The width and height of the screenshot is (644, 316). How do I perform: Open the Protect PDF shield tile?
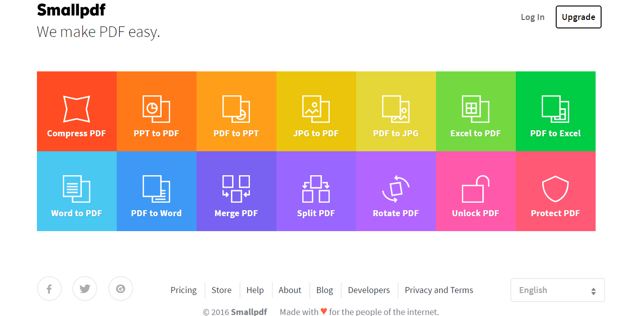pyautogui.click(x=556, y=191)
